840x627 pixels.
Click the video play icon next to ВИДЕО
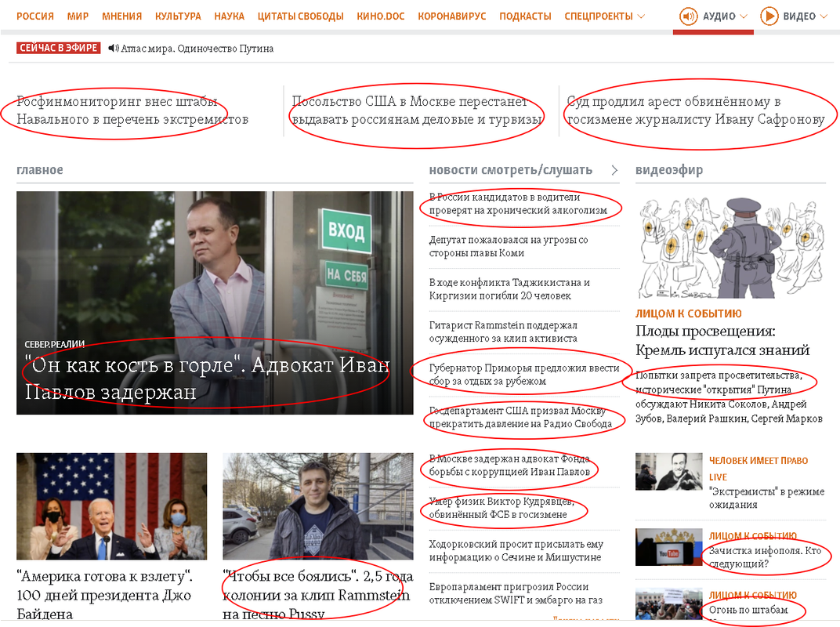coord(769,16)
